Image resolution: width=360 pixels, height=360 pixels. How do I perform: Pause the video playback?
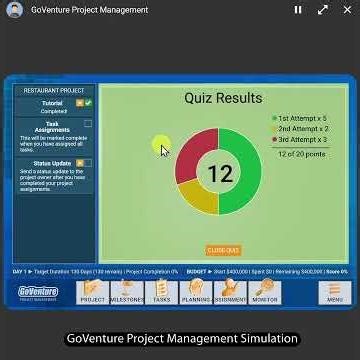pyautogui.click(x=298, y=10)
